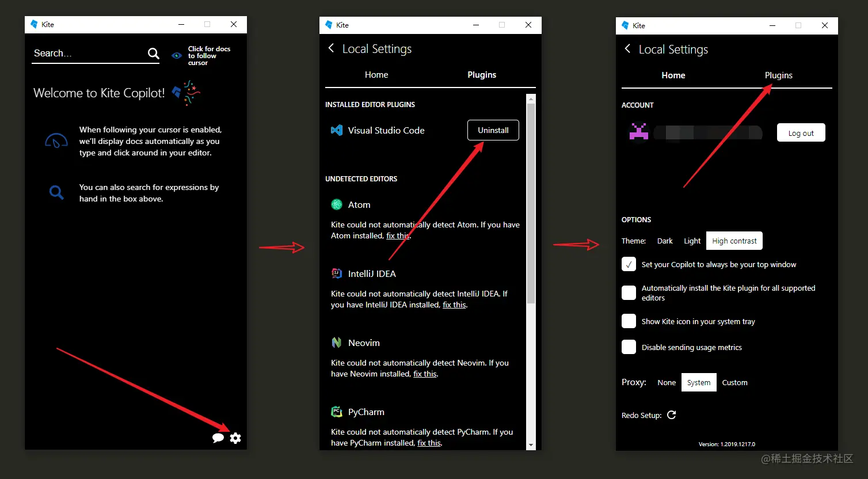Close the right Local Settings window

pos(825,25)
